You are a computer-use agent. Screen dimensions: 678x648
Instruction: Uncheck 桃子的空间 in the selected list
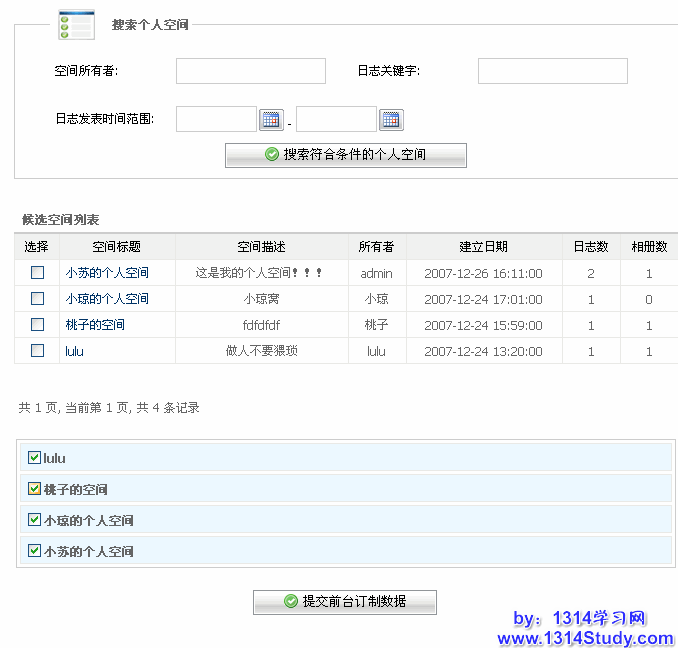coord(35,489)
